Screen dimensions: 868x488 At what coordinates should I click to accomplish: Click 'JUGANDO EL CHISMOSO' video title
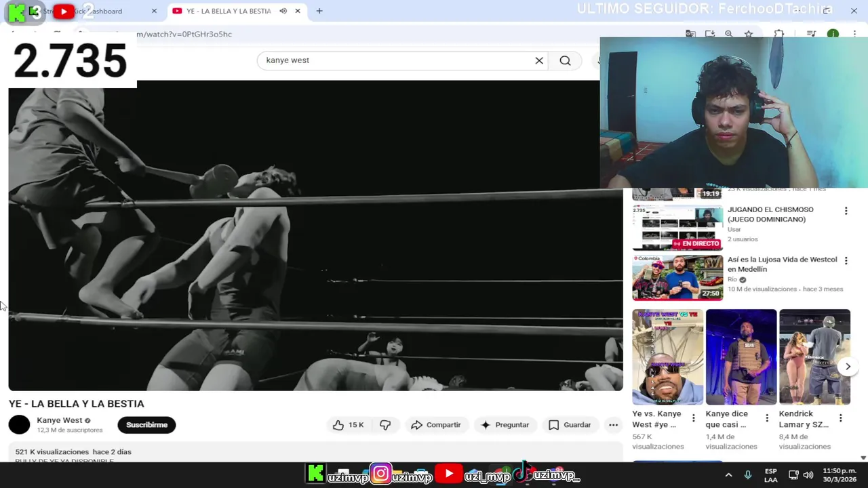[770, 214]
